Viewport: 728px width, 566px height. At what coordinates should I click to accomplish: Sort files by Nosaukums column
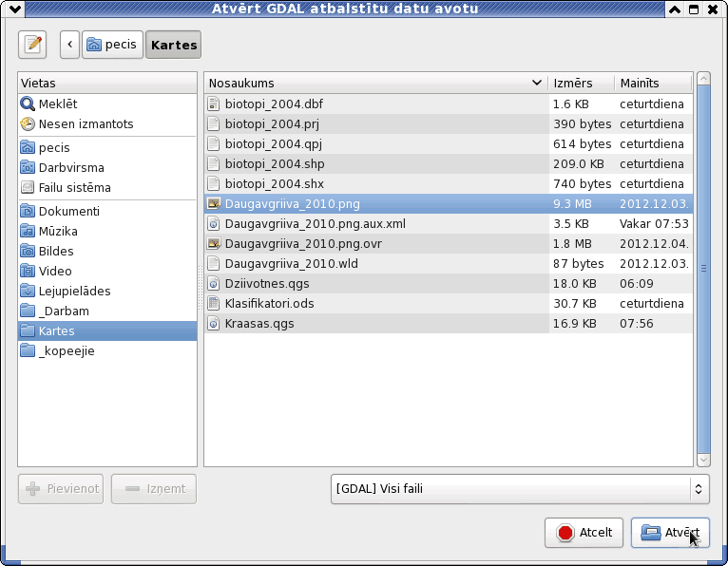(x=375, y=83)
